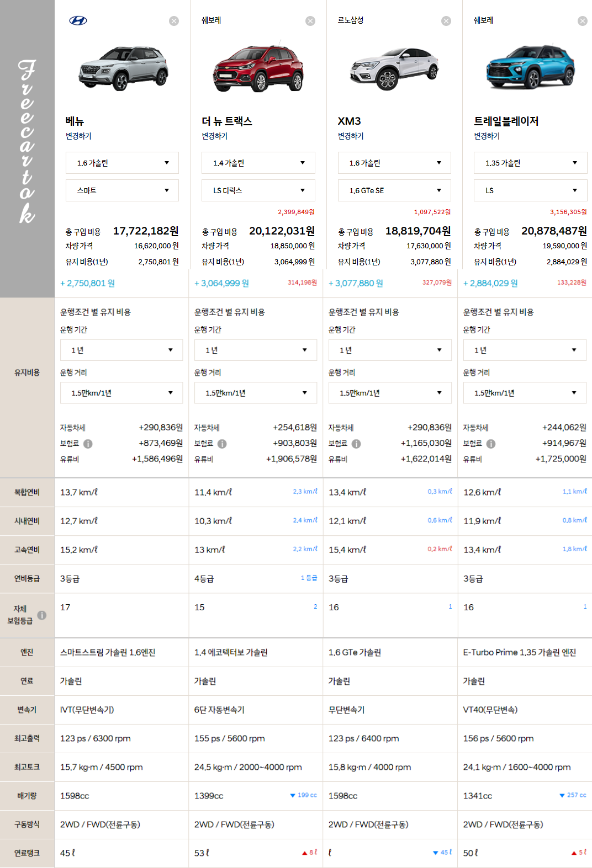Click the + 2,750,801 원 maintenance value
This screenshot has height=868, width=592.
point(87,283)
